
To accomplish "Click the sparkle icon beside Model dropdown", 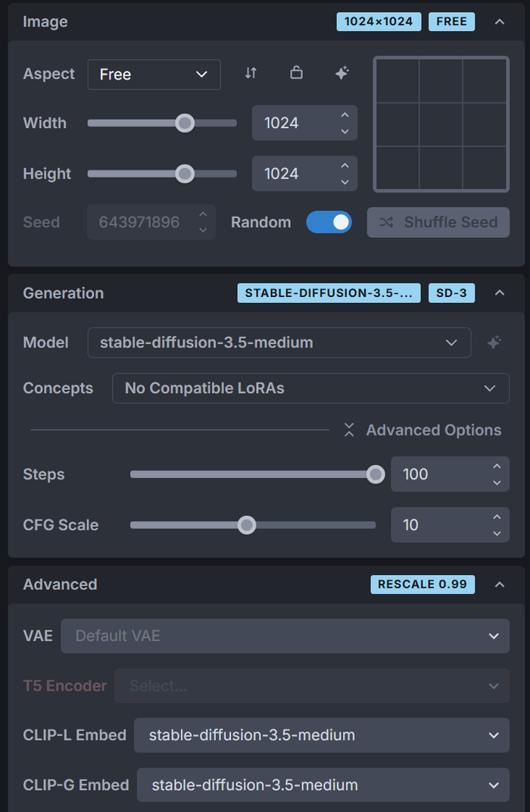I will 494,342.
